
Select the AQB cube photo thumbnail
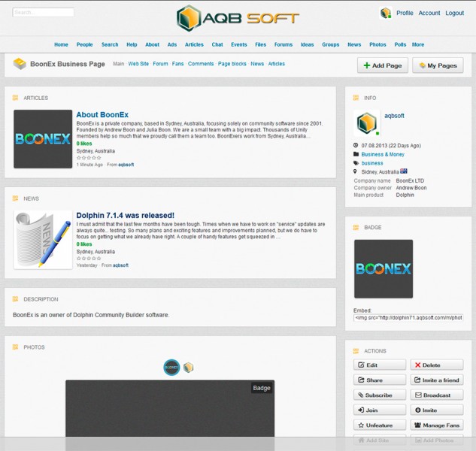tap(188, 368)
